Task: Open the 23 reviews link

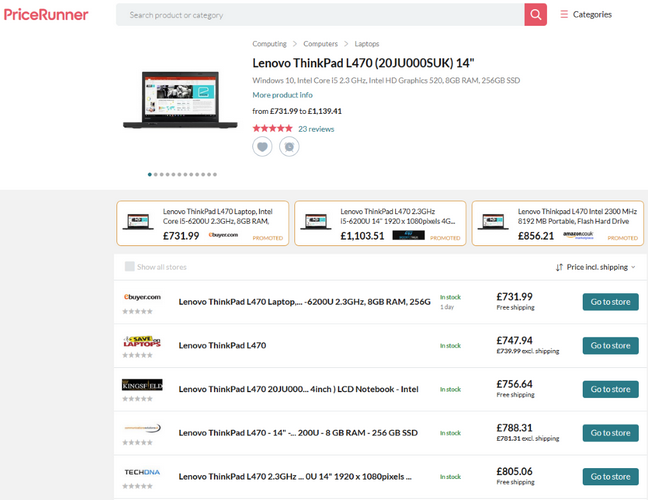Action: click(x=316, y=129)
